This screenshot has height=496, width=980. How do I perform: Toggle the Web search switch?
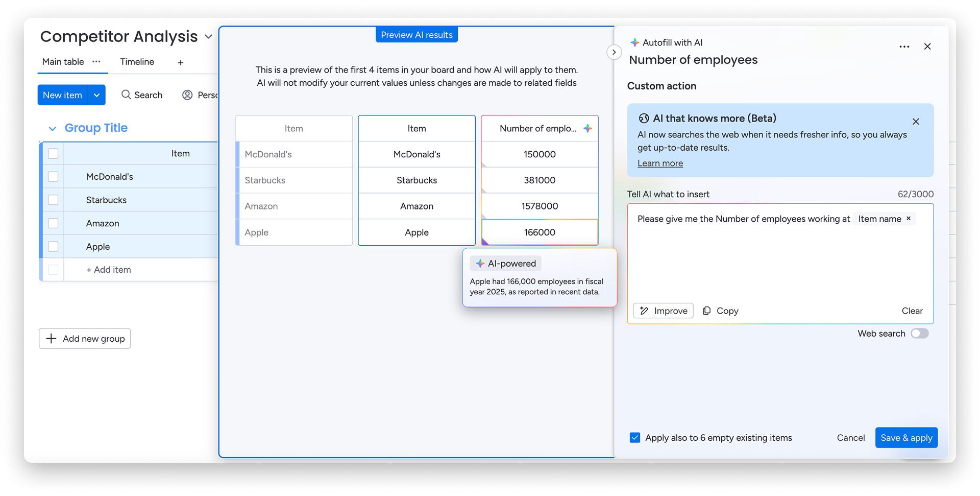[x=920, y=334]
